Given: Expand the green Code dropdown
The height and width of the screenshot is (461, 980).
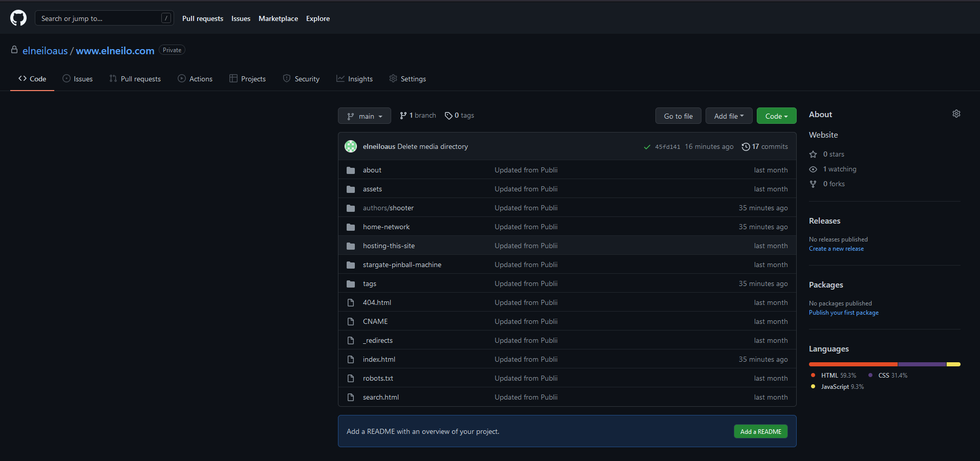Looking at the screenshot, I should coord(776,116).
